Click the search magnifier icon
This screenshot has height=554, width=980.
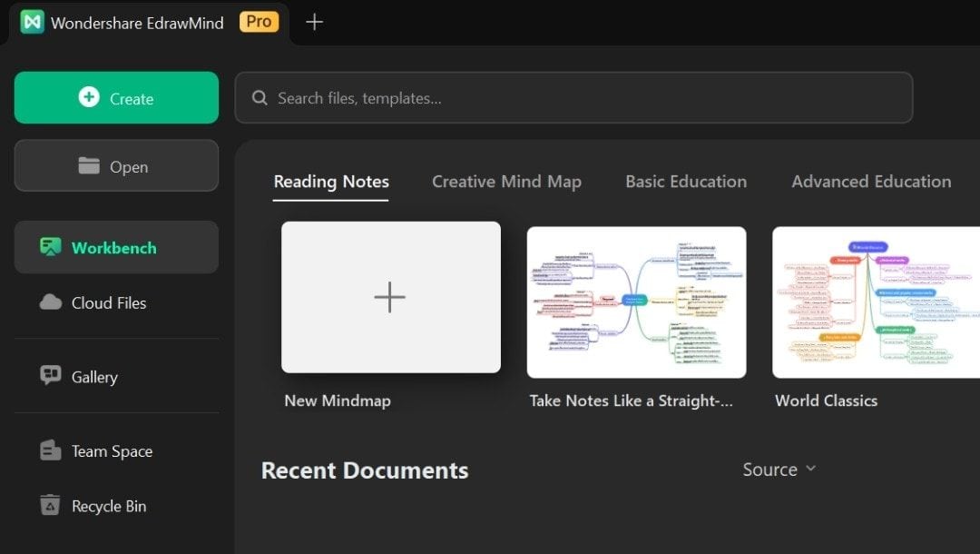pos(260,97)
